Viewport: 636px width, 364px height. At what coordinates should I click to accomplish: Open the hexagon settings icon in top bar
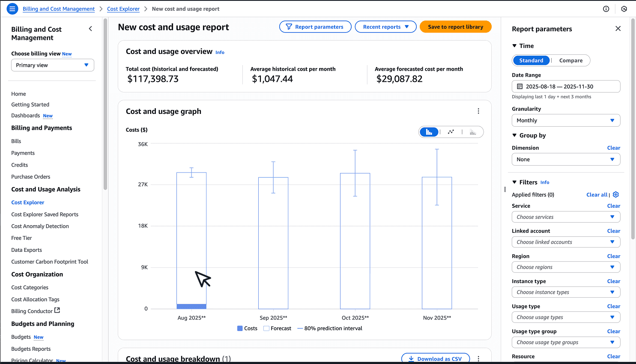[624, 9]
